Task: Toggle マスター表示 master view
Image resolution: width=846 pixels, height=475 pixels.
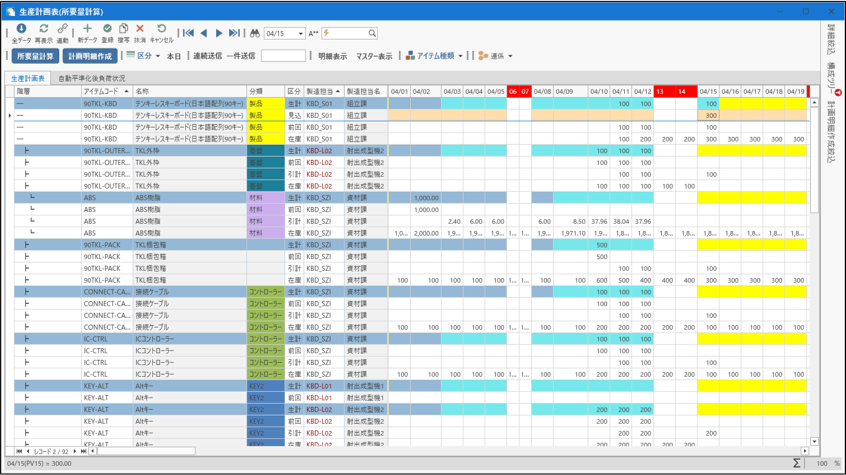Action: (x=374, y=56)
